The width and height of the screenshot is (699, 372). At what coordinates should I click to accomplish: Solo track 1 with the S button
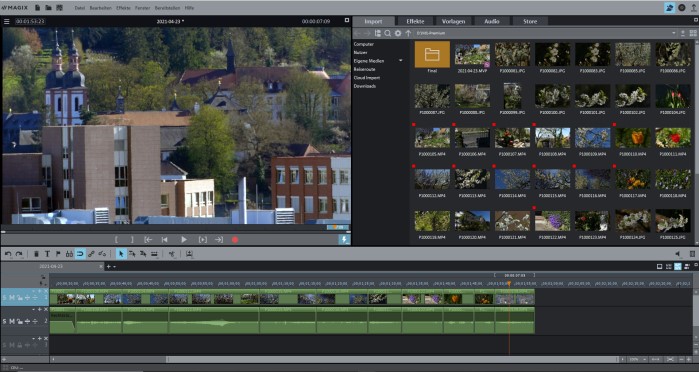point(5,298)
